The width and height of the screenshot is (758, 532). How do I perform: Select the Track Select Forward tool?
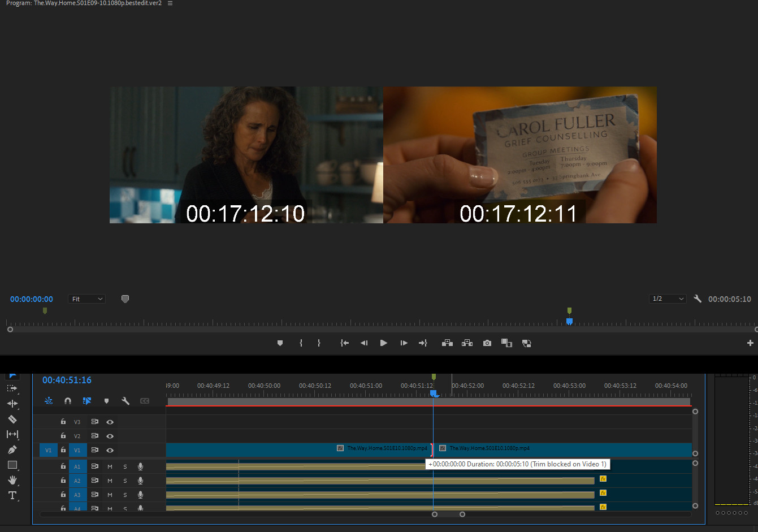[12, 388]
